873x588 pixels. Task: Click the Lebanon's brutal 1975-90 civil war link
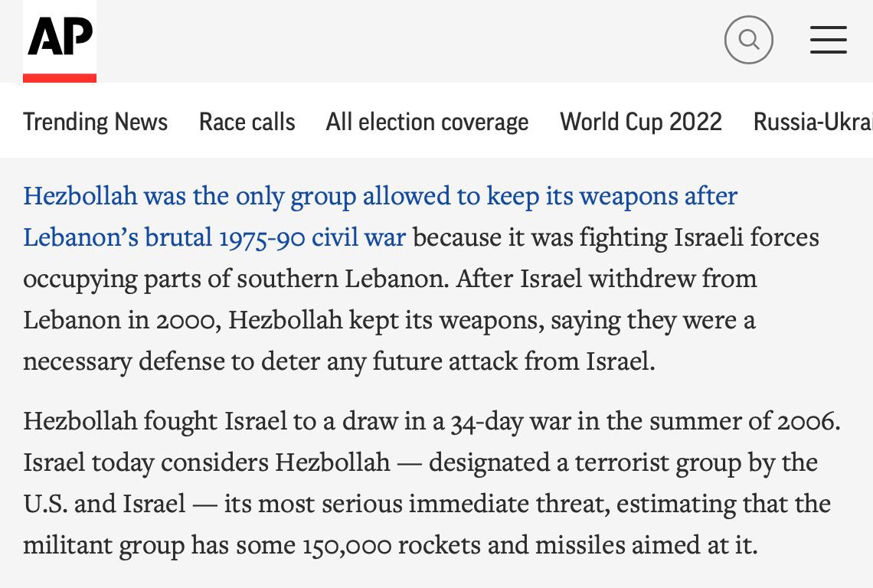214,238
